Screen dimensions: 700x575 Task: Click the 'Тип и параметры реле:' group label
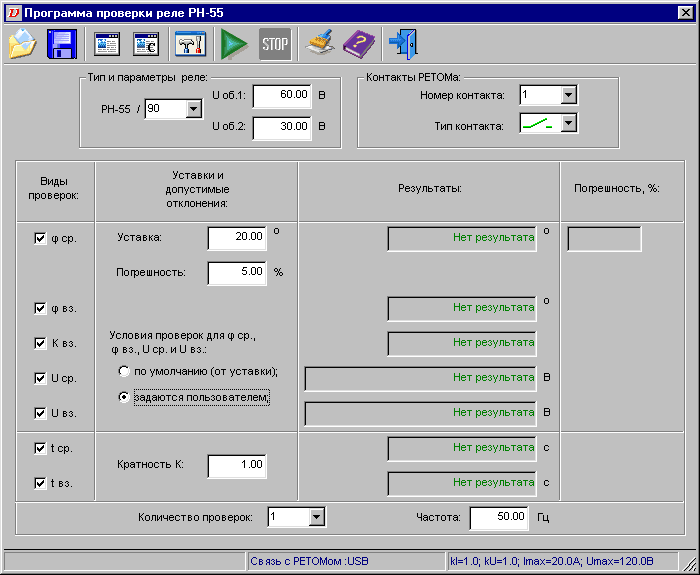click(x=147, y=77)
